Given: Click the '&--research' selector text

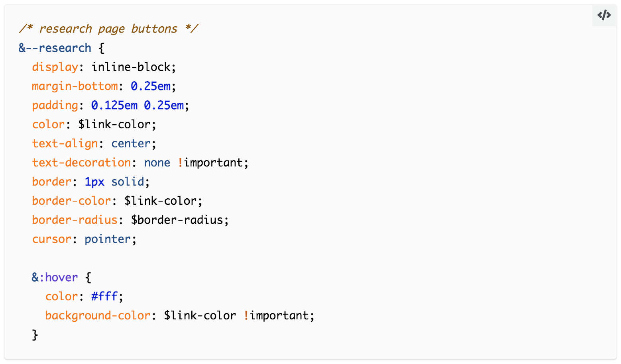Looking at the screenshot, I should [x=55, y=48].
